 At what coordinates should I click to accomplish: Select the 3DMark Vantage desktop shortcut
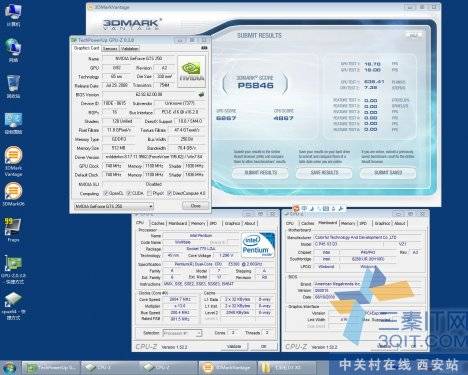tap(13, 161)
